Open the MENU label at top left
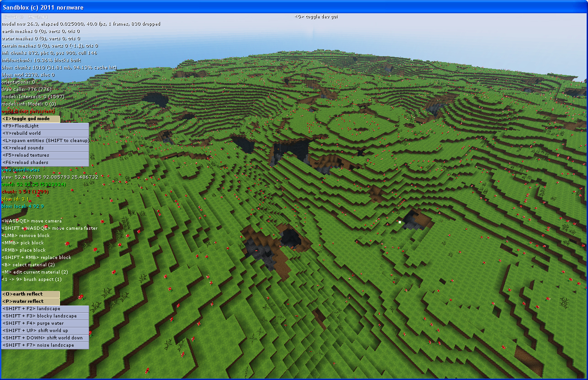The width and height of the screenshot is (588, 380). pos(37,17)
